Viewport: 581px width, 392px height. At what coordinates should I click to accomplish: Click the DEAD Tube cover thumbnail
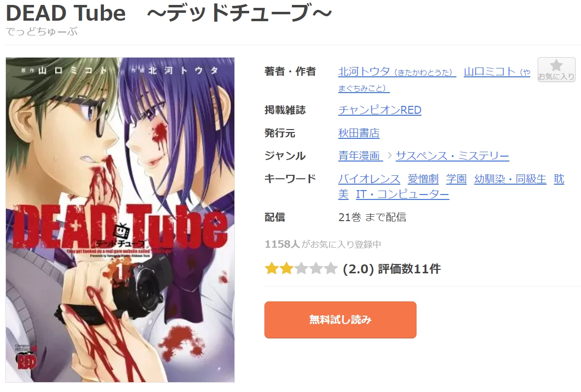(x=120, y=220)
